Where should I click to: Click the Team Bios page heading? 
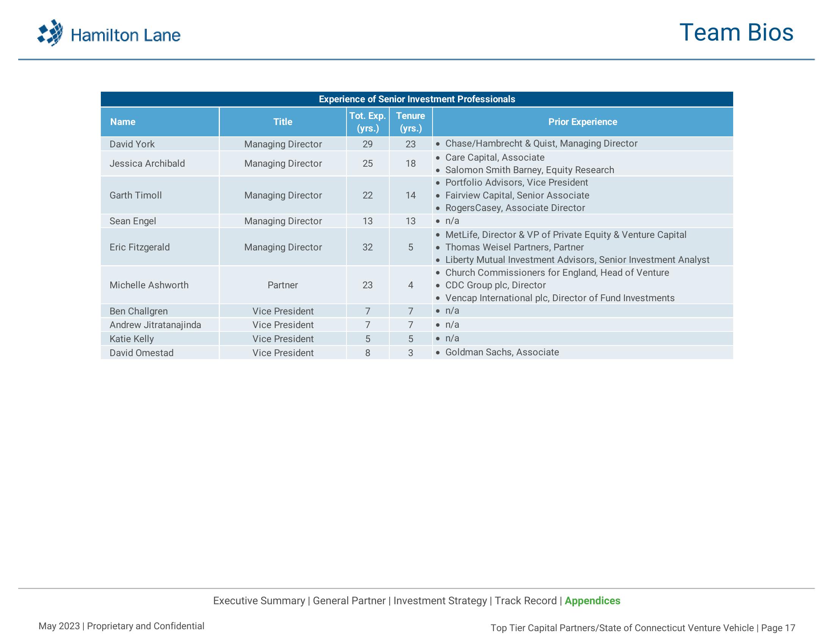pyautogui.click(x=736, y=33)
